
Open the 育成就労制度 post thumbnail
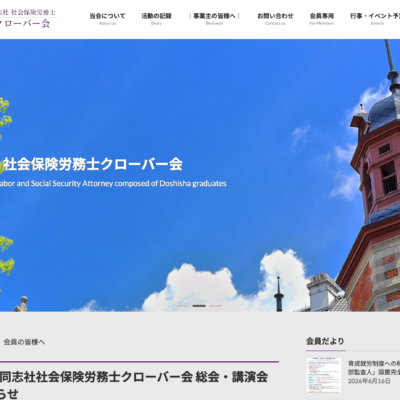click(324, 375)
